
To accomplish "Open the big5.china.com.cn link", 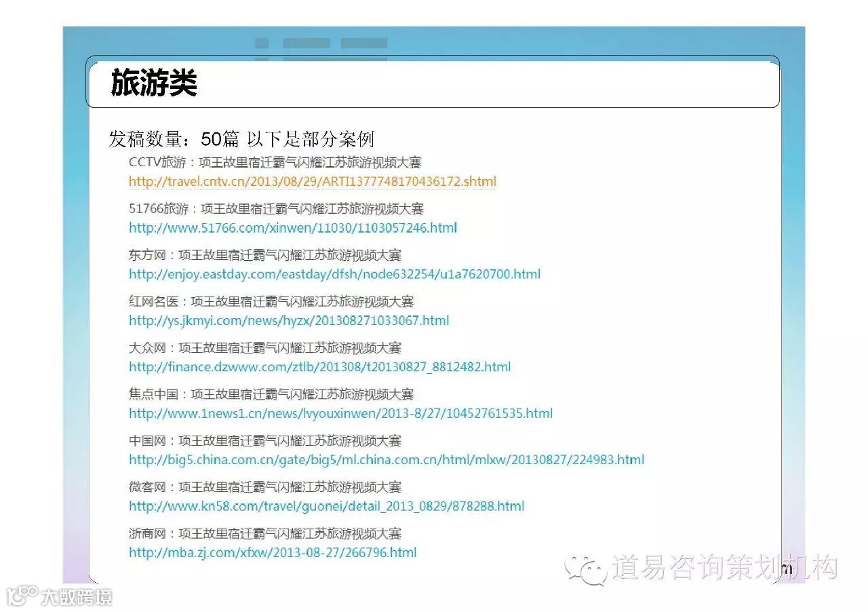I will [387, 460].
